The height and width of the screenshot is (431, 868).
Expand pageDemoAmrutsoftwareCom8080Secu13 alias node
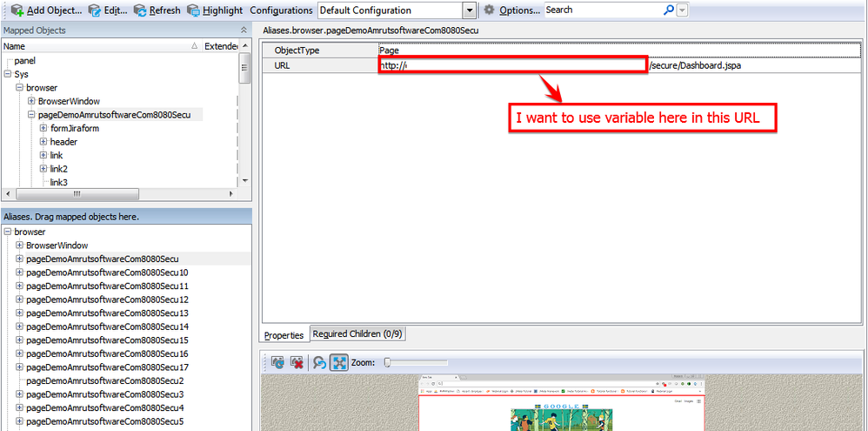tap(19, 313)
